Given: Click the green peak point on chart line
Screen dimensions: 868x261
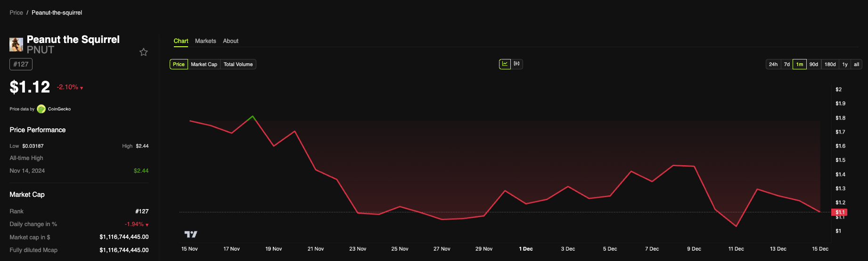Looking at the screenshot, I should click(253, 116).
